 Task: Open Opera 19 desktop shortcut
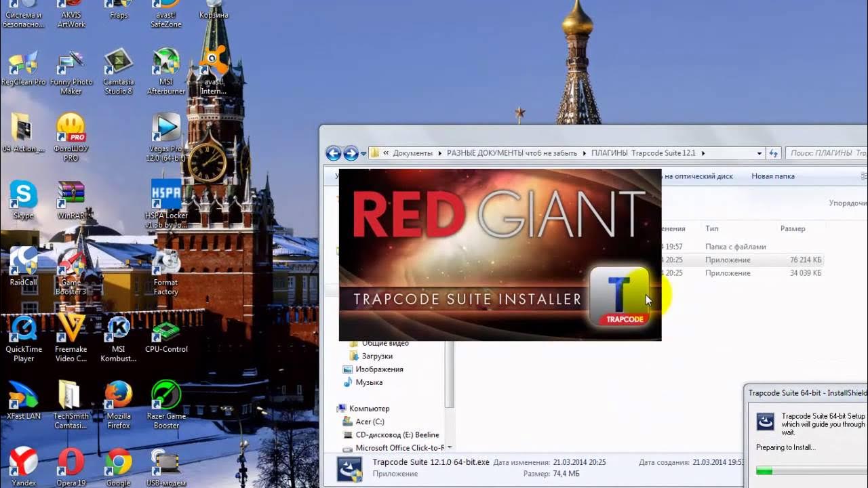71,466
